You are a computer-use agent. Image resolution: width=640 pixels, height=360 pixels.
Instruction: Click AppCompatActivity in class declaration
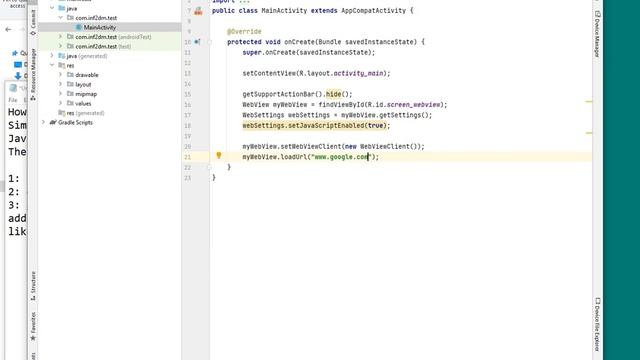pos(373,11)
